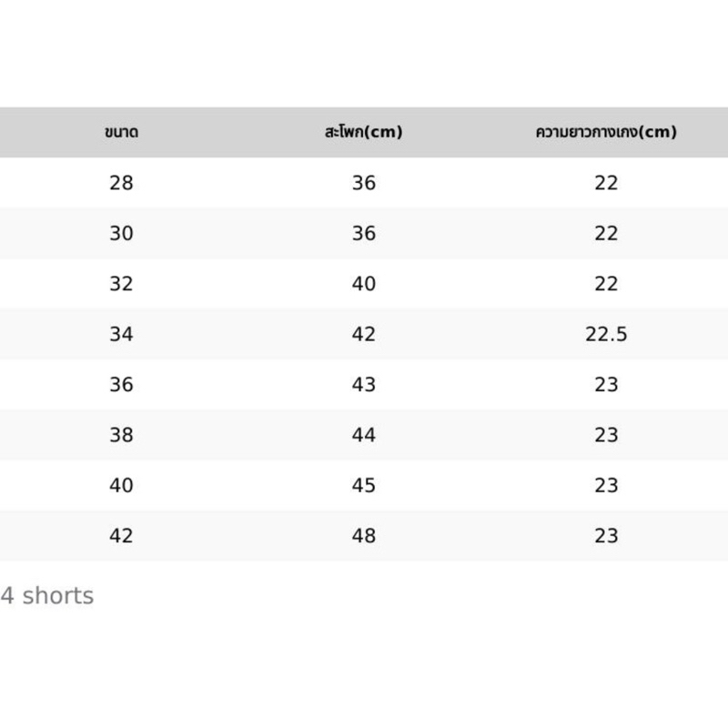Click the ขนาด column header
The image size is (728, 728).
click(121, 133)
